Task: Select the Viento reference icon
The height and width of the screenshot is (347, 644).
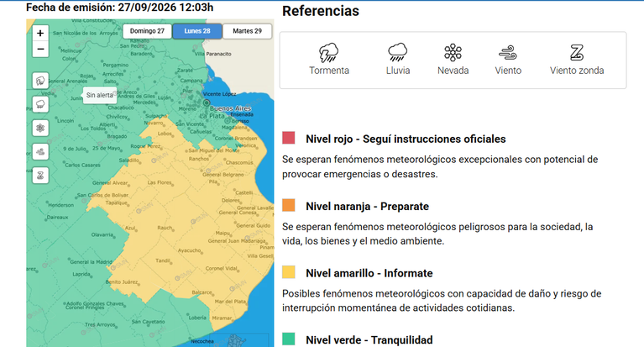Action: [508, 53]
